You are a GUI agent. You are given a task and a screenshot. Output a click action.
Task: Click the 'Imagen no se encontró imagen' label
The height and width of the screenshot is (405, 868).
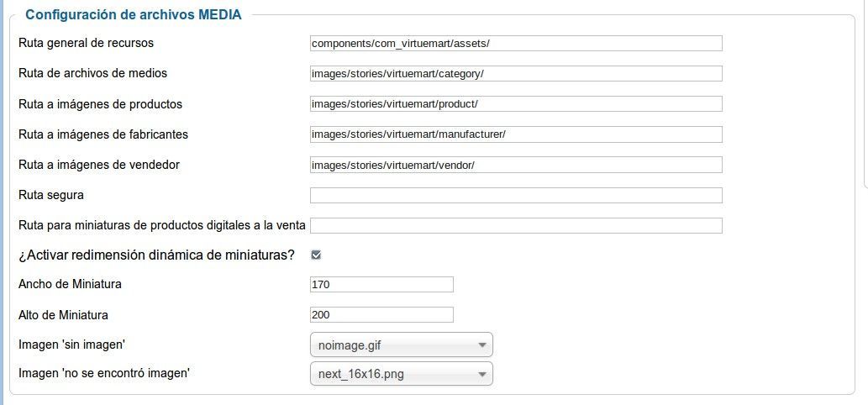pyautogui.click(x=104, y=373)
